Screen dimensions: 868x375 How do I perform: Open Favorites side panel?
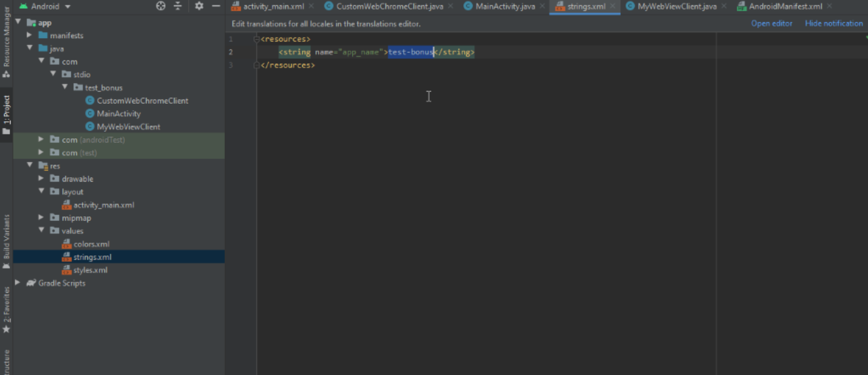click(x=6, y=309)
